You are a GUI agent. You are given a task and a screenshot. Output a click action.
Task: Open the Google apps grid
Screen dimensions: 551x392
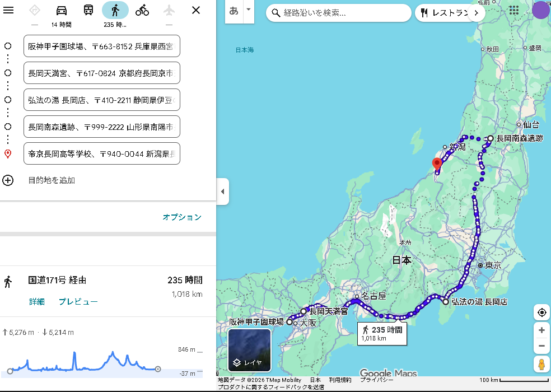click(x=513, y=11)
